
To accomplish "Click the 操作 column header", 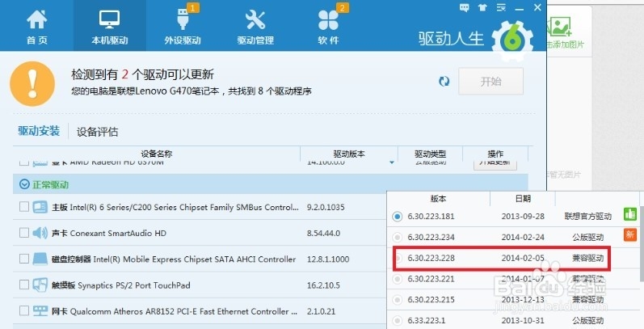I will [495, 154].
